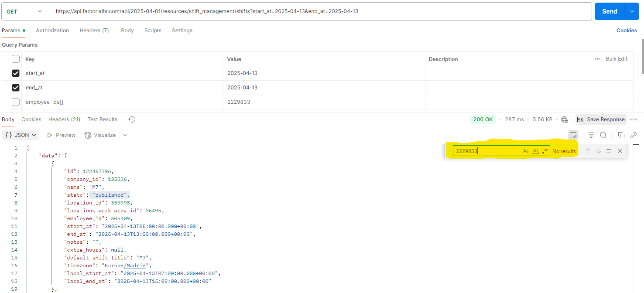Viewport: 644px width, 293px height.
Task: Uncheck the start_at parameter checkbox
Action: 16,73
